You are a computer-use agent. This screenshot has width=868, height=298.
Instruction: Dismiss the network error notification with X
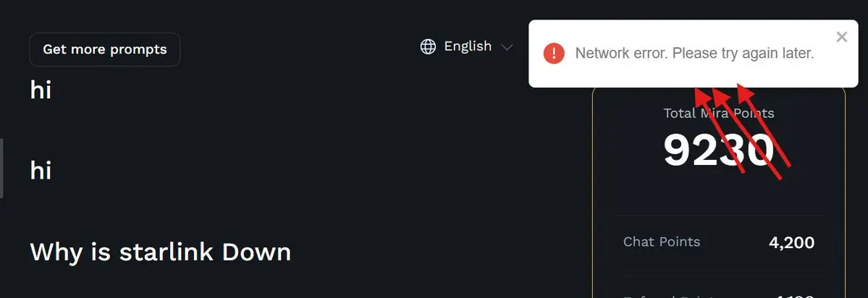841,37
